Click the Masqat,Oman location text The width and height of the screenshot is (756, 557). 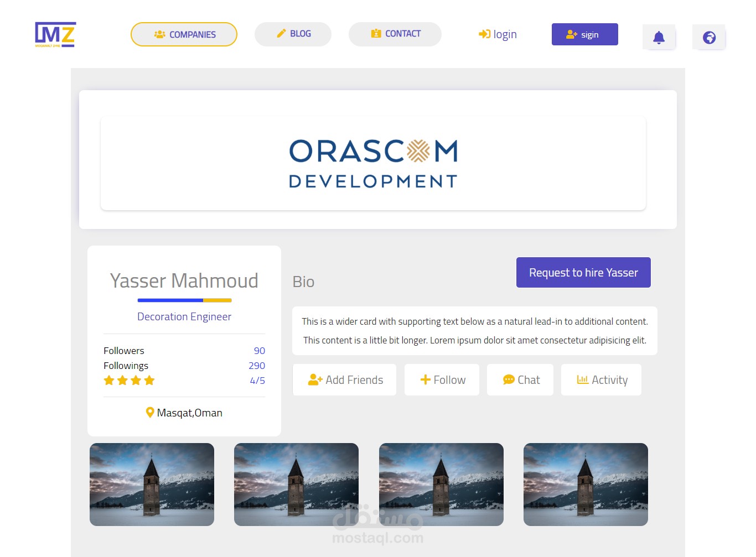click(190, 413)
